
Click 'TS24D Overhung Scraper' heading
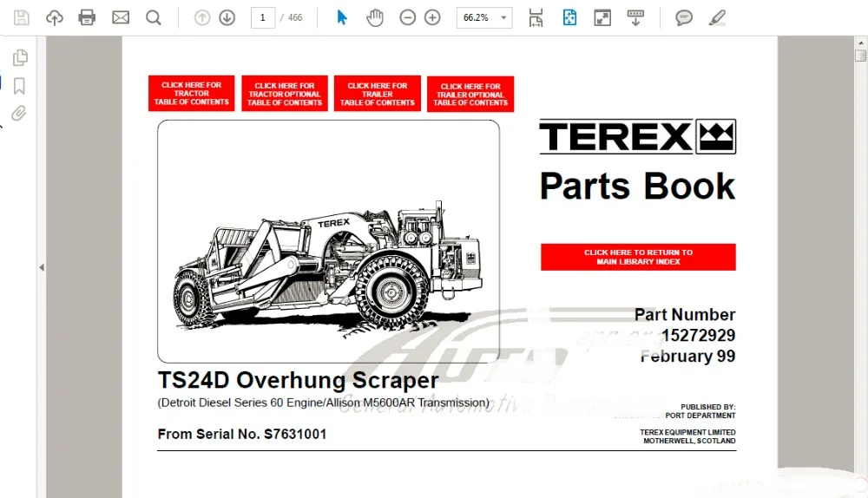(x=298, y=380)
